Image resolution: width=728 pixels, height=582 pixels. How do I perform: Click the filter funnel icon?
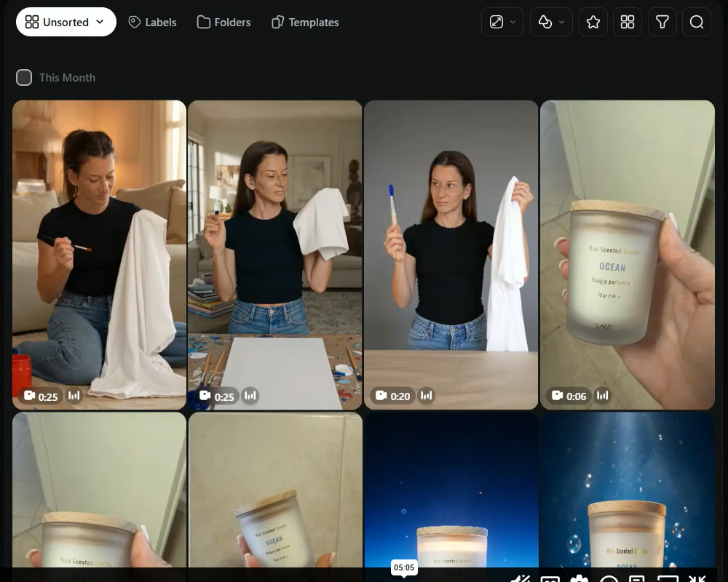(662, 22)
